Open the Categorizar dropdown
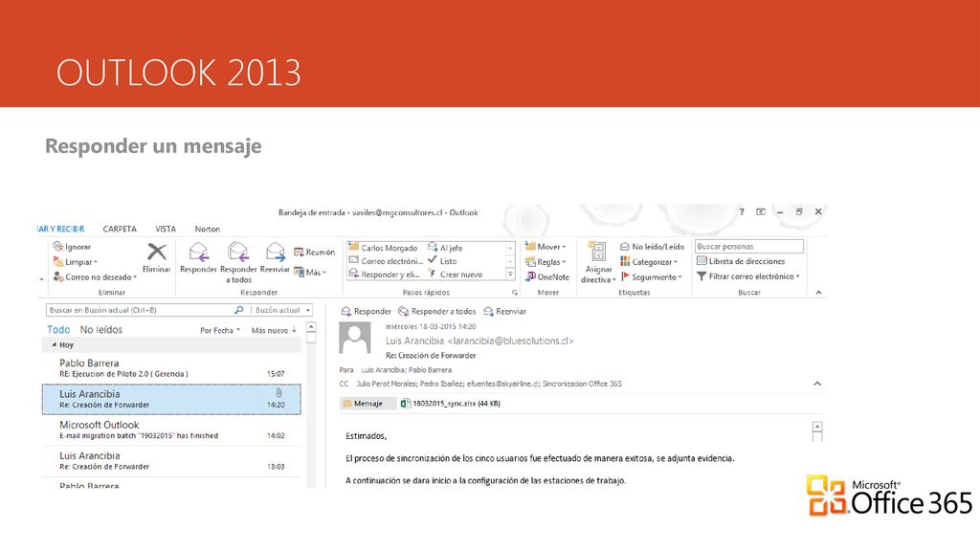 click(x=649, y=262)
